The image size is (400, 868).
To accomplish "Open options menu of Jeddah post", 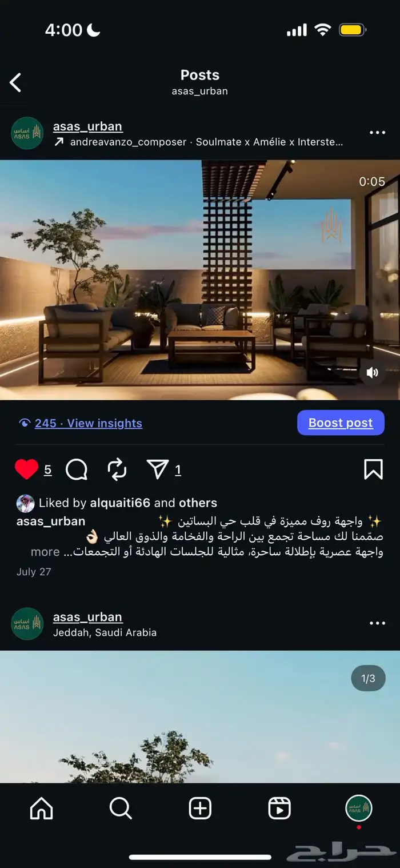I will pos(377,623).
